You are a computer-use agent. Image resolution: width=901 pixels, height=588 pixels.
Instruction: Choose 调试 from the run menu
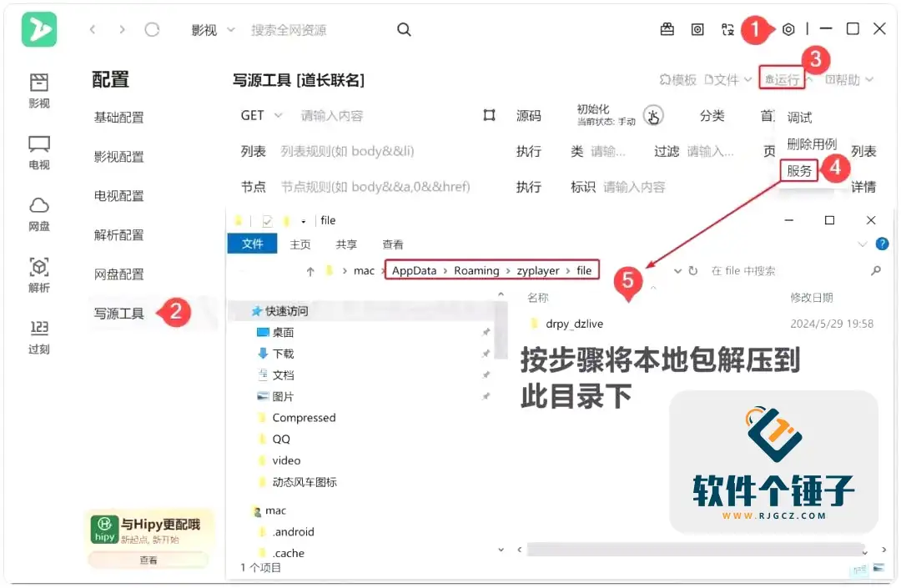pos(799,117)
